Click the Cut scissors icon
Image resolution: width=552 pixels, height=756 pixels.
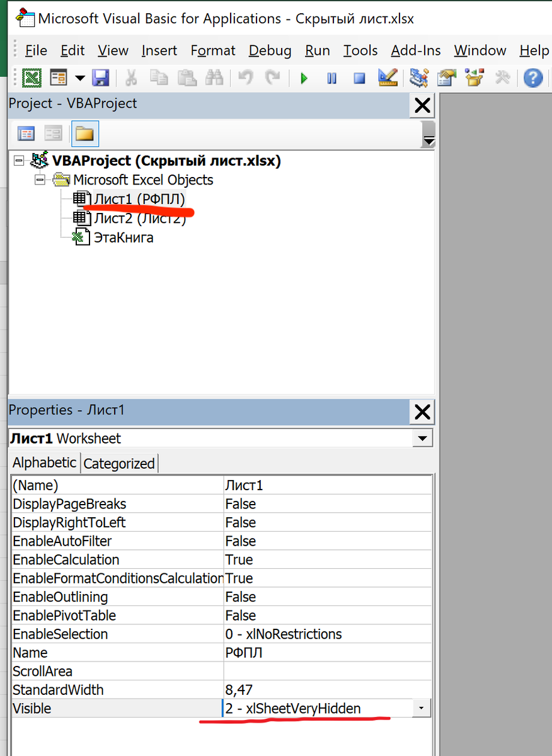point(131,78)
